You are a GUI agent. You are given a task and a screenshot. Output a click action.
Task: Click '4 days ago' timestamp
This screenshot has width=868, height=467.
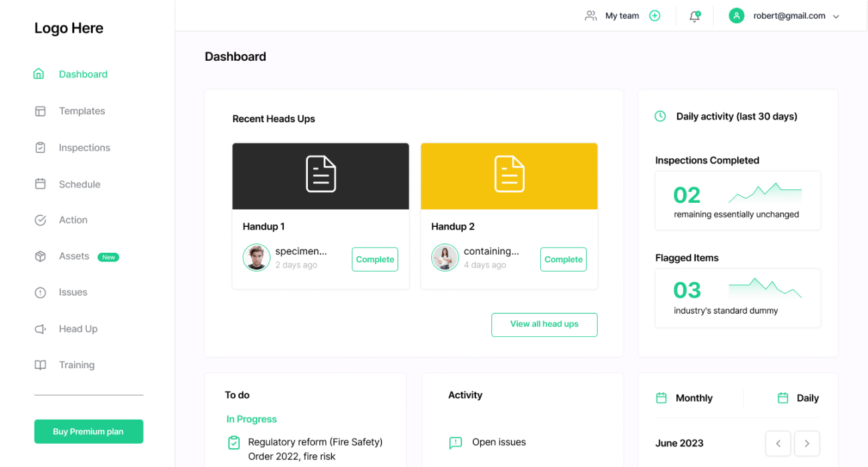pos(485,265)
